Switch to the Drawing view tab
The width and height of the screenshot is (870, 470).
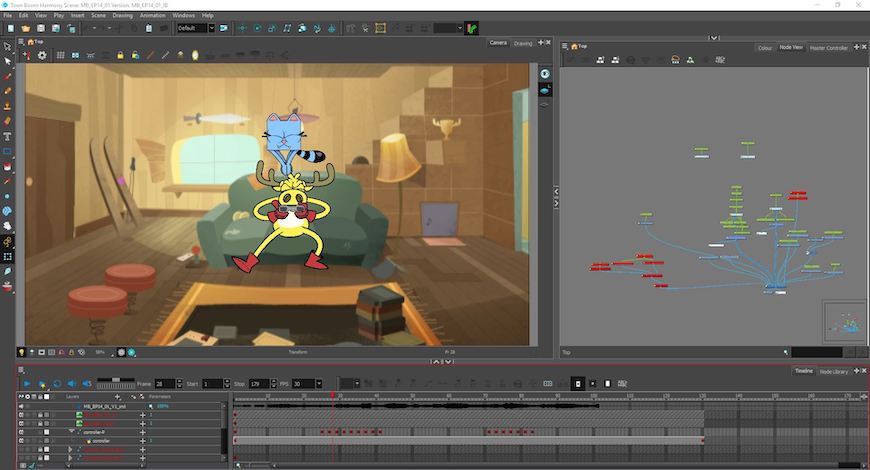click(x=523, y=43)
